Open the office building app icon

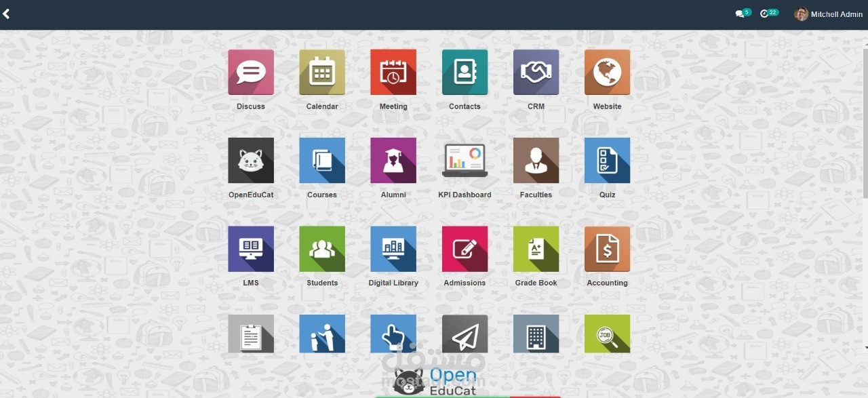536,334
